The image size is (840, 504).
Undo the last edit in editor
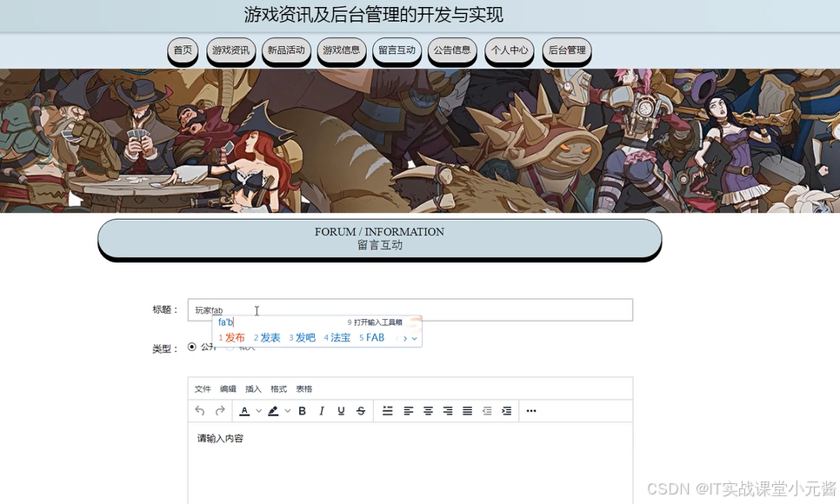tap(200, 411)
